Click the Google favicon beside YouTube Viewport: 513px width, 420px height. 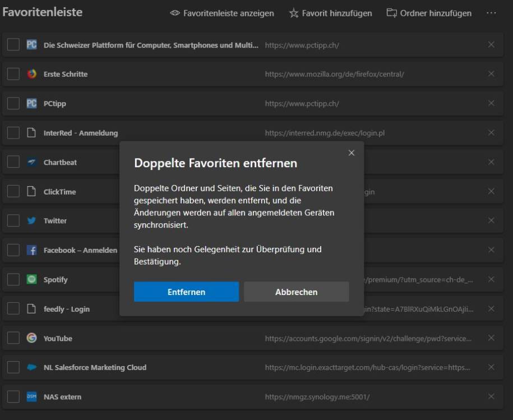tap(32, 338)
